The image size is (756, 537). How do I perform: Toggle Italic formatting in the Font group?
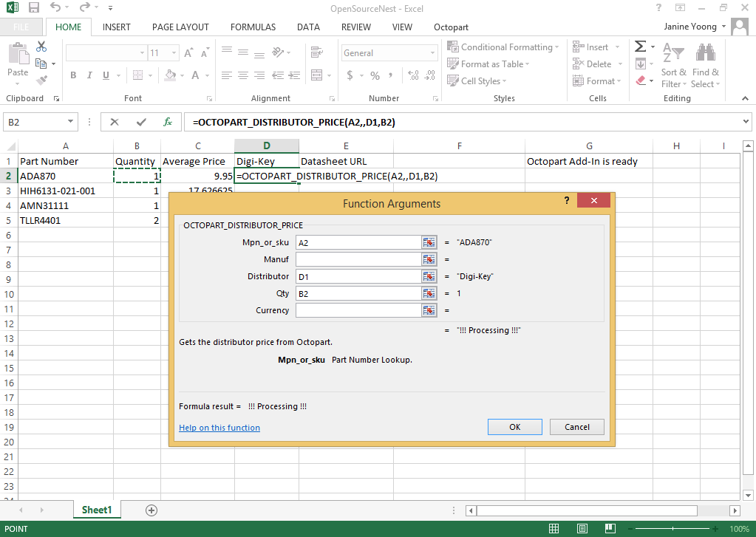point(89,75)
